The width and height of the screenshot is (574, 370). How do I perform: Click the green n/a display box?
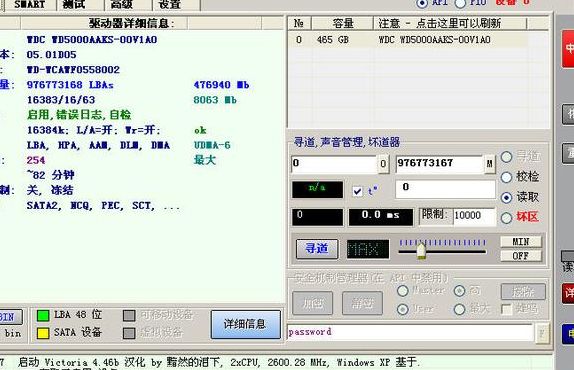point(317,190)
